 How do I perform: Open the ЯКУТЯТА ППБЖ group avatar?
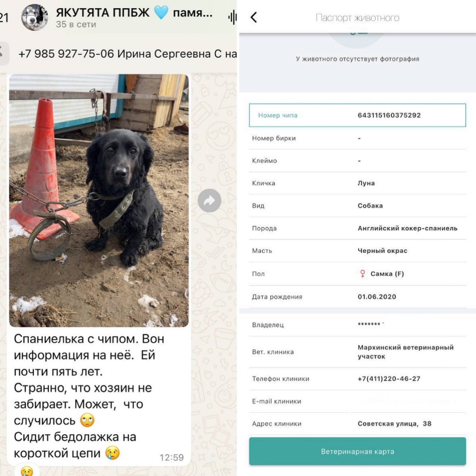pos(35,17)
